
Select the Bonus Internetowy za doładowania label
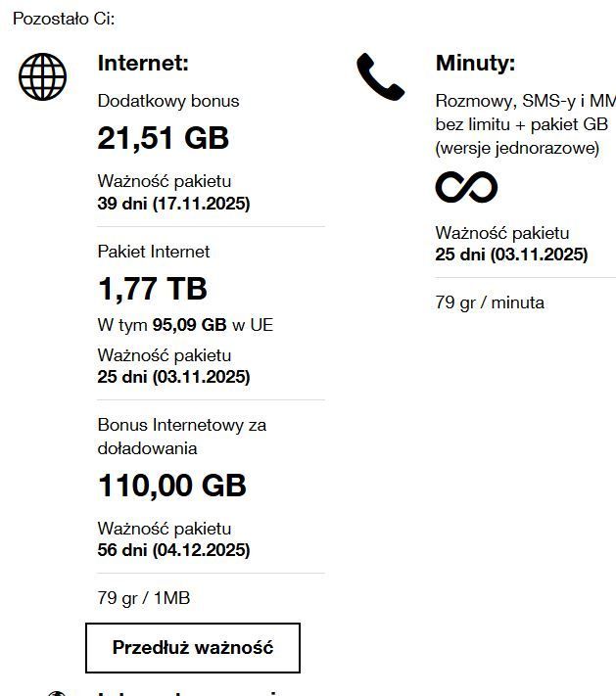pyautogui.click(x=182, y=437)
